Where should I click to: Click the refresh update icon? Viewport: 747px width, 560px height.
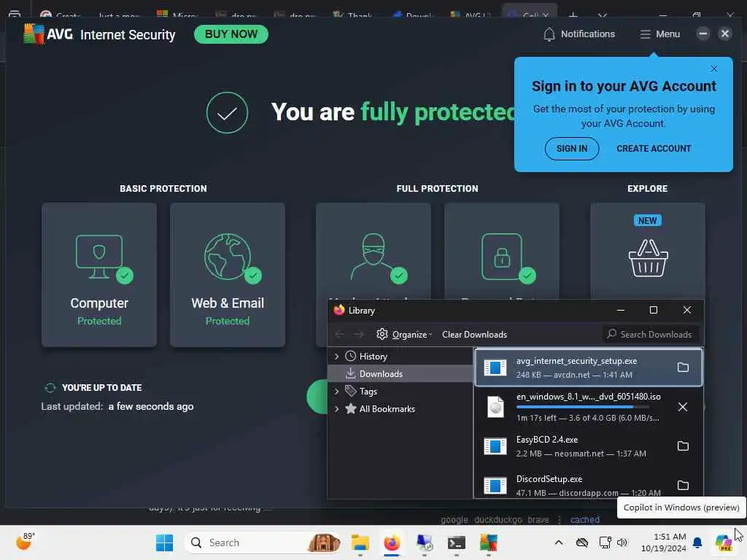50,388
